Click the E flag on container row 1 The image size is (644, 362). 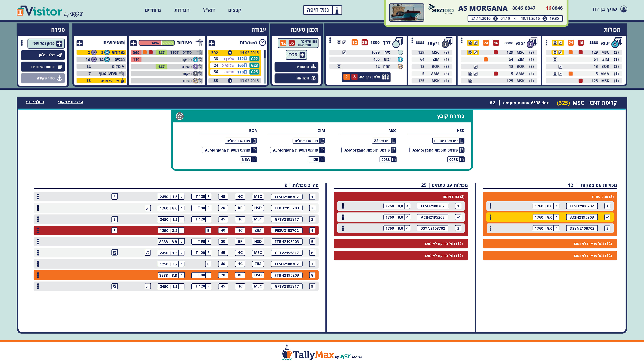pos(115,197)
